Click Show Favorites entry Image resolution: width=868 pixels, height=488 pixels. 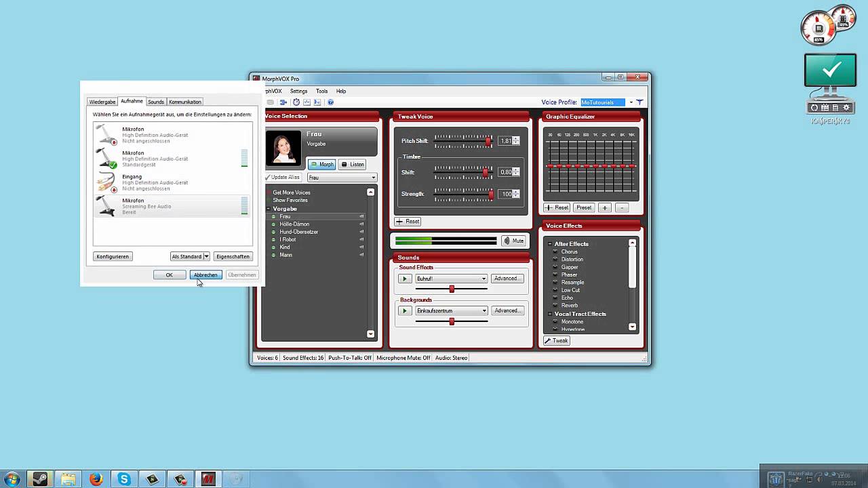pos(290,201)
